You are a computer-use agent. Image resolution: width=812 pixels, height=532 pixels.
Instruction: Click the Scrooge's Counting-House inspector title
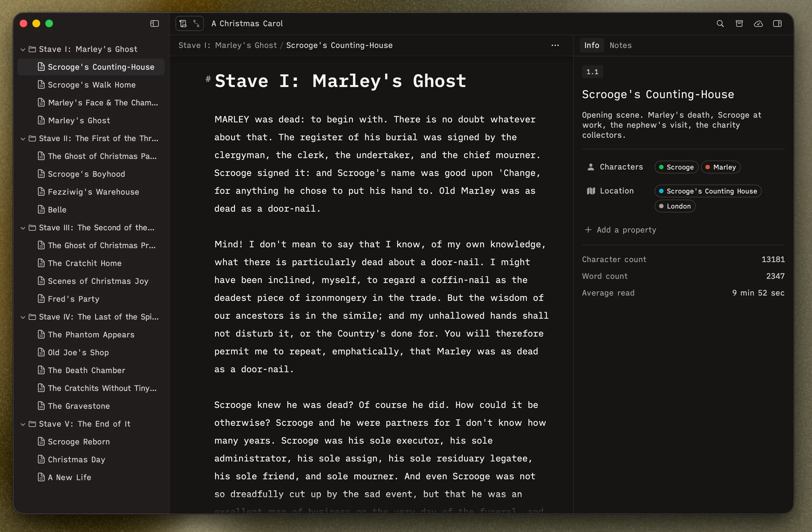(658, 95)
